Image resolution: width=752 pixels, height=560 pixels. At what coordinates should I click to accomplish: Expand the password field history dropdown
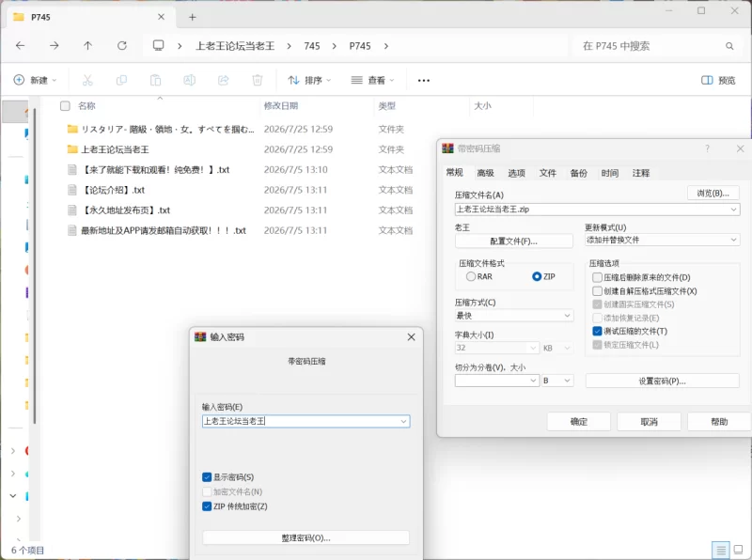pos(404,422)
